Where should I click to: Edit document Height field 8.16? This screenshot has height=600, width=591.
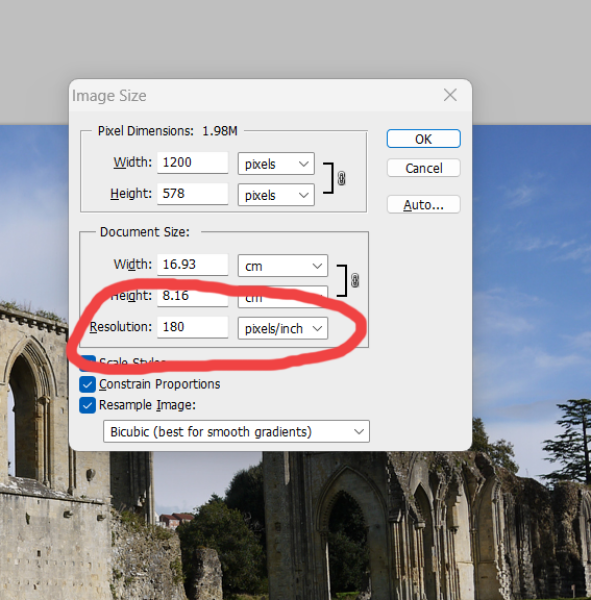[x=193, y=296]
